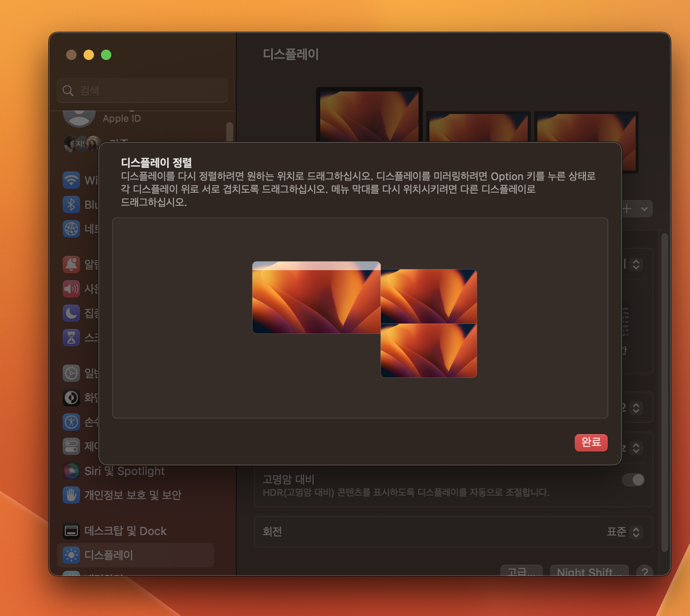Select the upper right display in arrangement

[429, 296]
